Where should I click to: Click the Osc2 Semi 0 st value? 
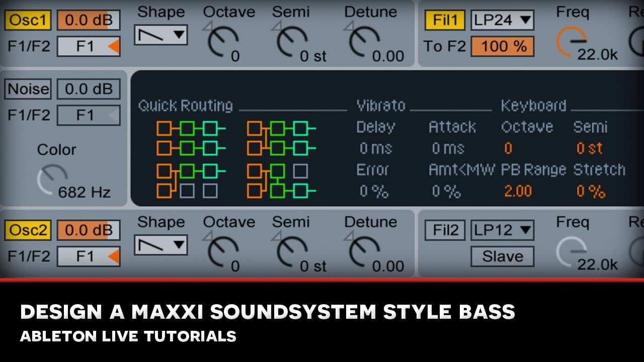click(313, 266)
